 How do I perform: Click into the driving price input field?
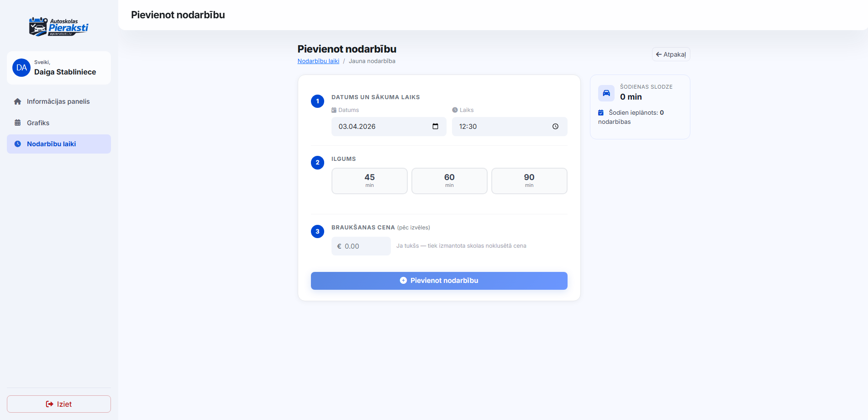364,246
